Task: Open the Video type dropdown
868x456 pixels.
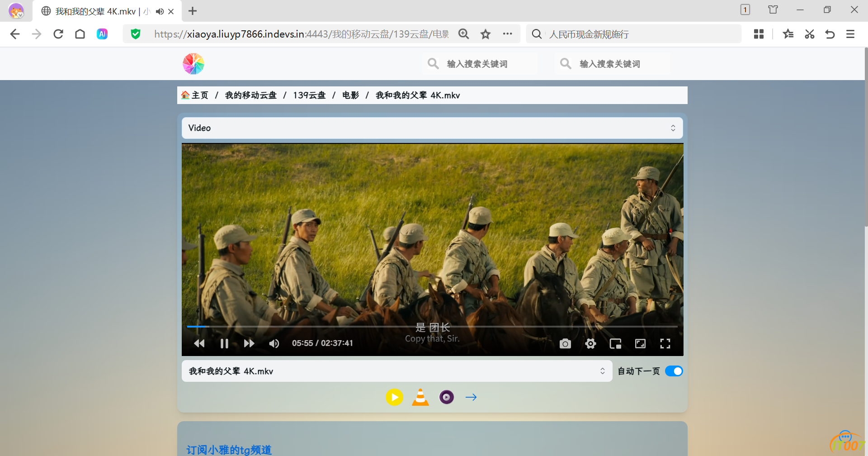Action: pyautogui.click(x=432, y=128)
